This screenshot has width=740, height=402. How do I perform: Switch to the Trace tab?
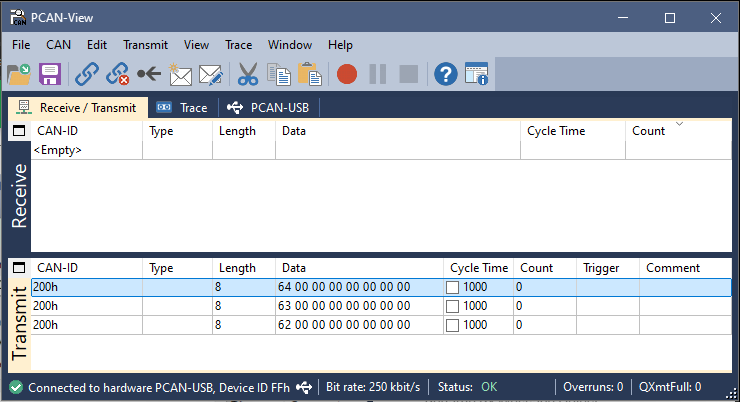[x=183, y=108]
